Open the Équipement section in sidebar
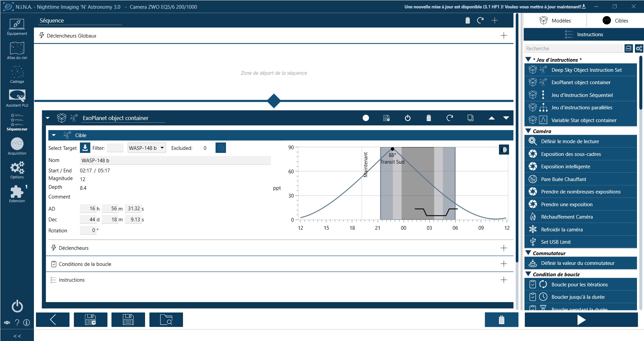Image resolution: width=644 pixels, height=341 pixels. [17, 27]
